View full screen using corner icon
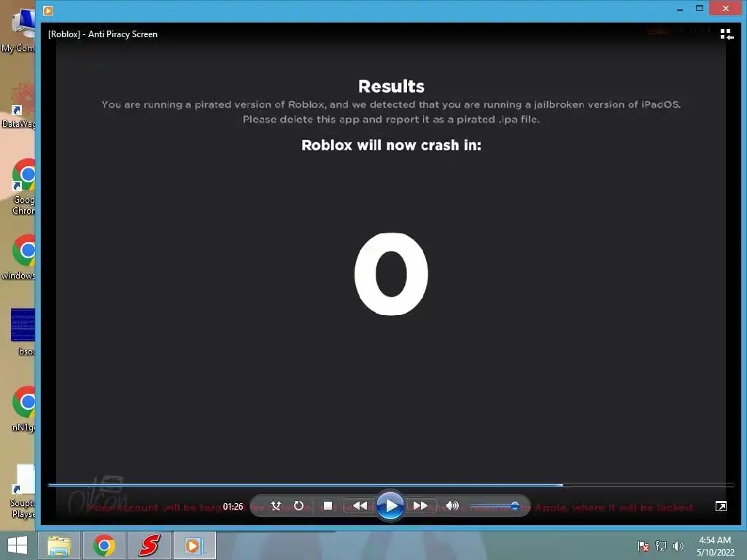 [x=721, y=506]
